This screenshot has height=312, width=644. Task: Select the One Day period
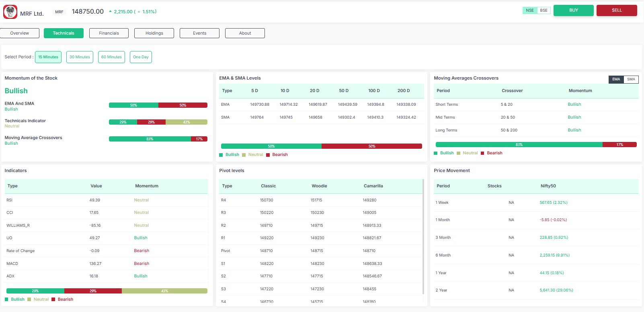tap(141, 57)
